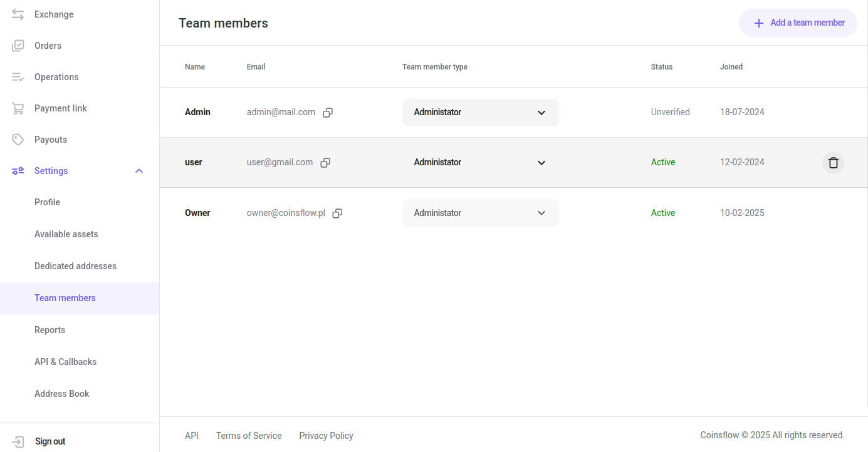Click the Orders icon in sidebar
868x452 pixels.
tap(18, 46)
